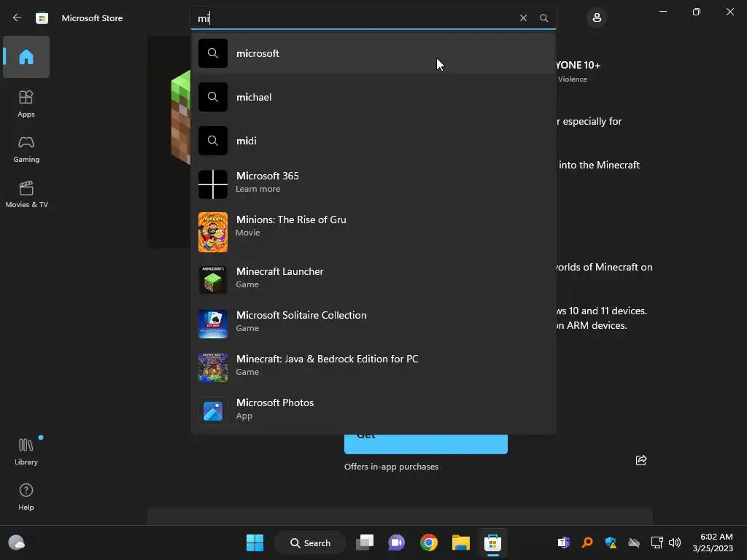Image resolution: width=747 pixels, height=560 pixels.
Task: Click the search magnifier in search box
Action: click(543, 18)
